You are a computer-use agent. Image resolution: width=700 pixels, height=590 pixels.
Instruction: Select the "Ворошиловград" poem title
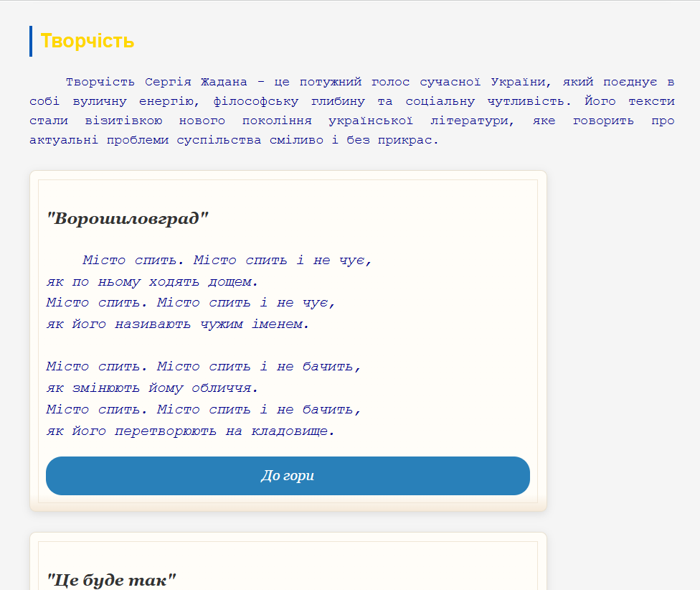point(127,218)
